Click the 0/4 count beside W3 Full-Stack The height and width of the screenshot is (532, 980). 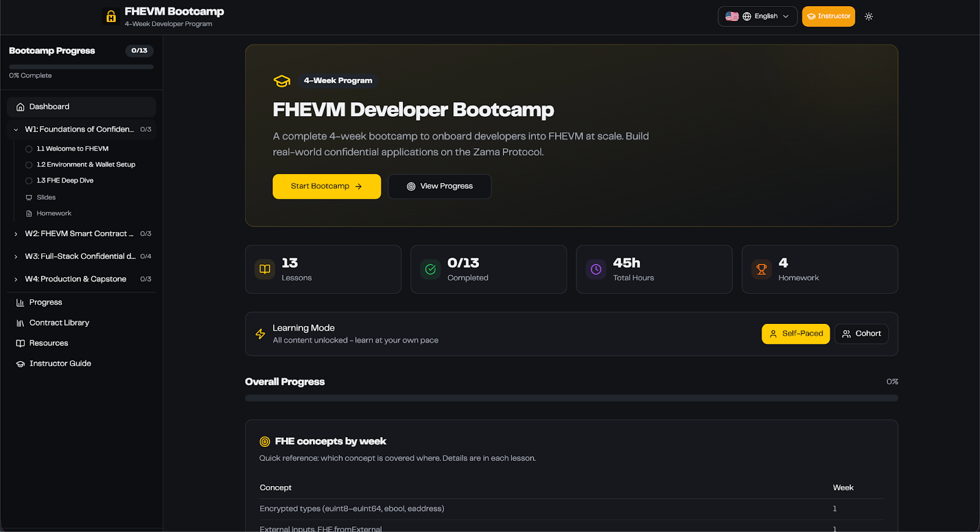pyautogui.click(x=146, y=257)
